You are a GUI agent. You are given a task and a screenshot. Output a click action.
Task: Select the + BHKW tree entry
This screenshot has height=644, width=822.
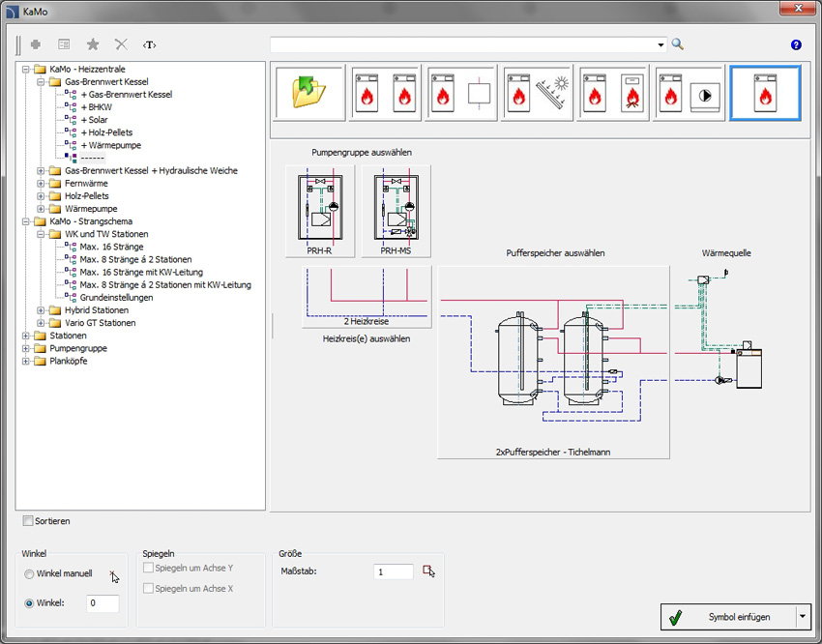(x=97, y=107)
